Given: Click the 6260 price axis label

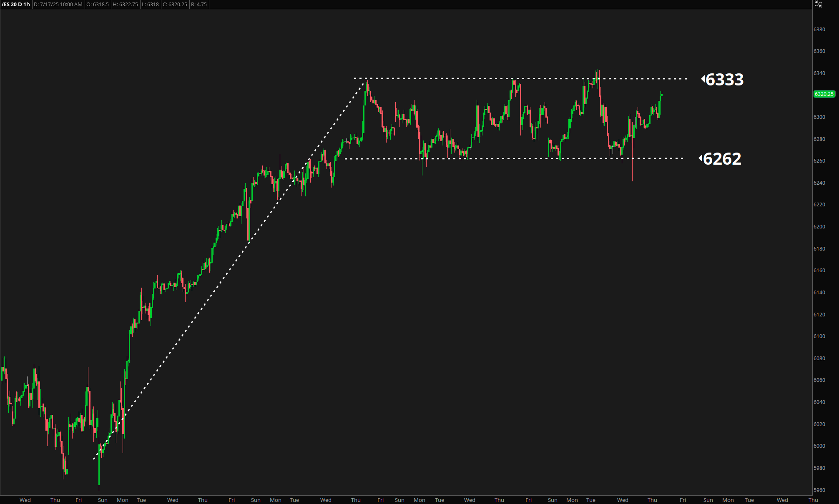Looking at the screenshot, I should point(819,161).
